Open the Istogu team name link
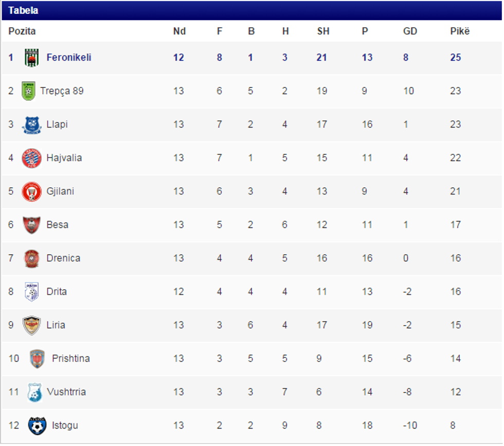This screenshot has height=446, width=504. pyautogui.click(x=65, y=425)
